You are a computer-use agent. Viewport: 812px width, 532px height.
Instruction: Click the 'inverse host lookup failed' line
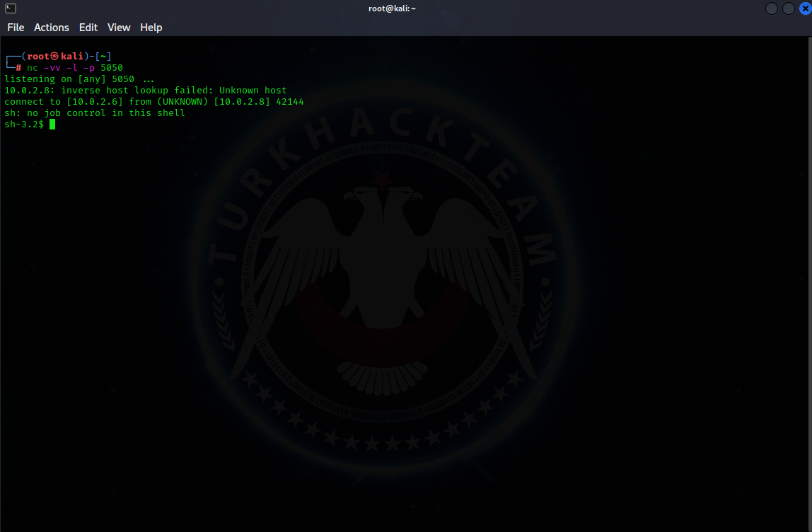tap(146, 91)
